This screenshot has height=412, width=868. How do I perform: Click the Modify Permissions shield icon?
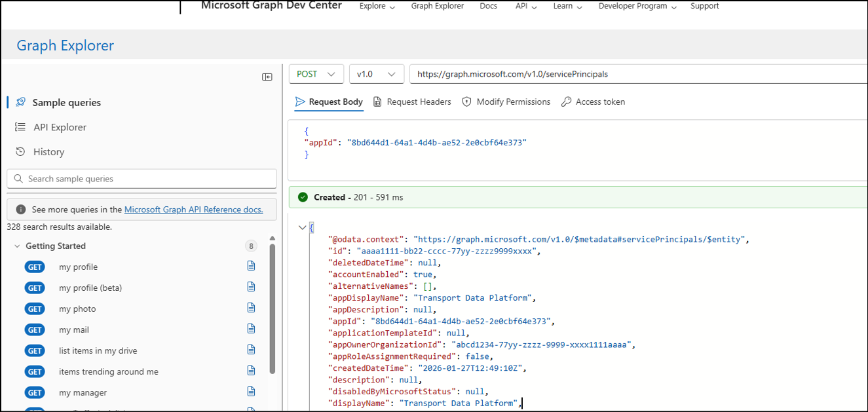click(466, 102)
